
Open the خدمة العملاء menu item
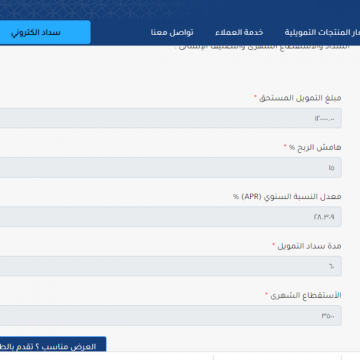point(239,32)
